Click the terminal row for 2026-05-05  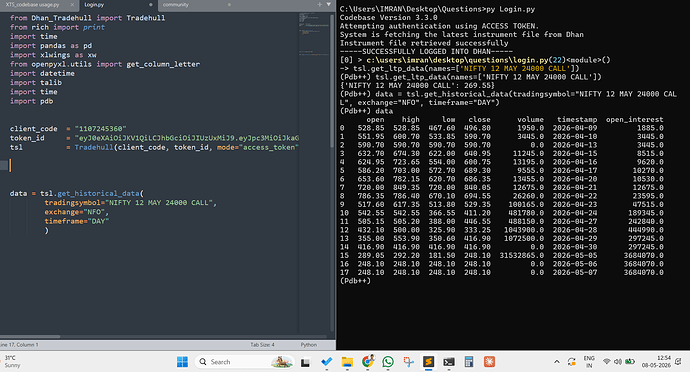tap(501, 255)
